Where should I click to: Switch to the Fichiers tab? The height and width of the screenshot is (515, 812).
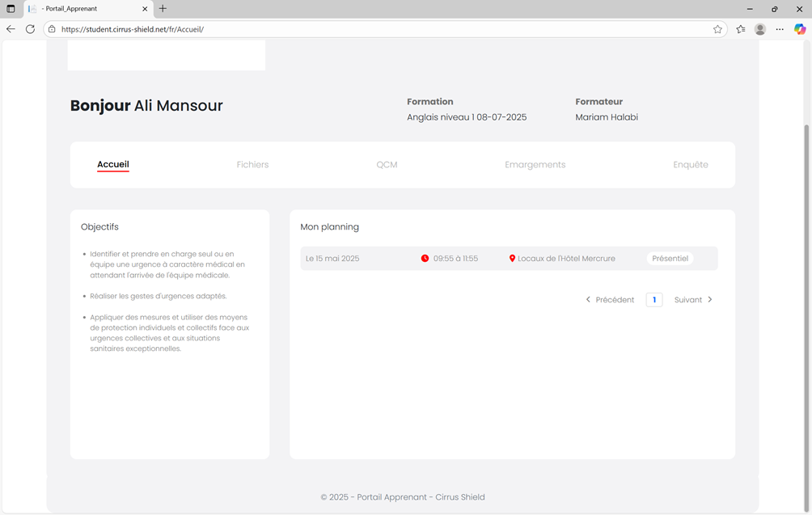252,165
